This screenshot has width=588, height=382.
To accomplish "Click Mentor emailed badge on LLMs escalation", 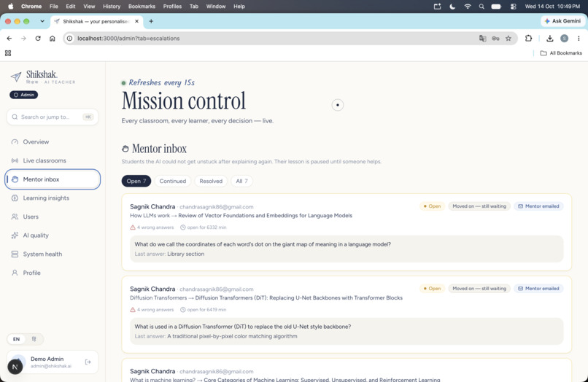I will (x=538, y=206).
